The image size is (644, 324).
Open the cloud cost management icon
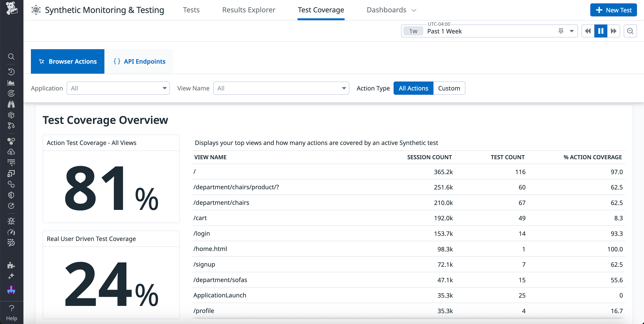[x=11, y=152]
